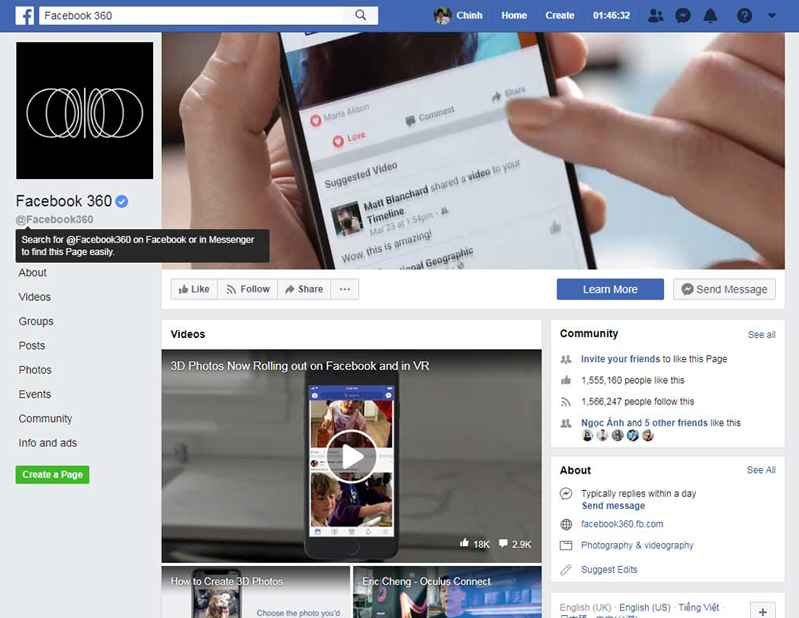Click the globe icon beside facebook360.fb.com
The image size is (799, 618).
click(566, 524)
